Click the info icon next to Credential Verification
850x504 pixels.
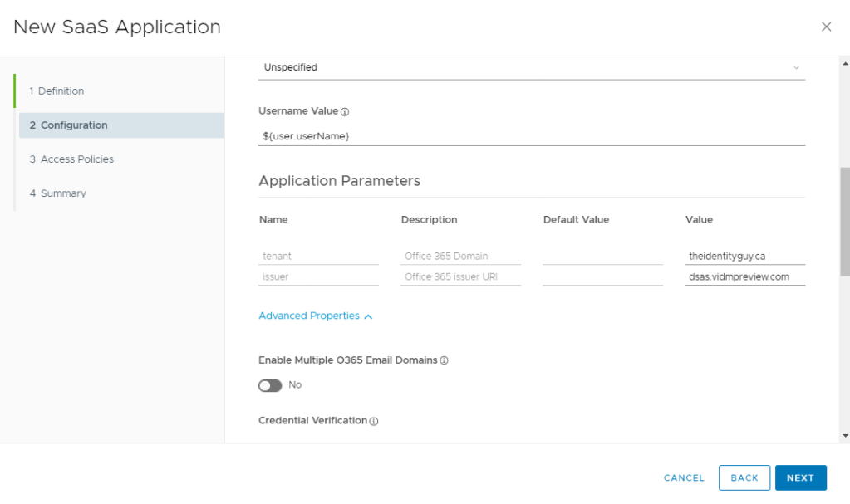(x=373, y=421)
